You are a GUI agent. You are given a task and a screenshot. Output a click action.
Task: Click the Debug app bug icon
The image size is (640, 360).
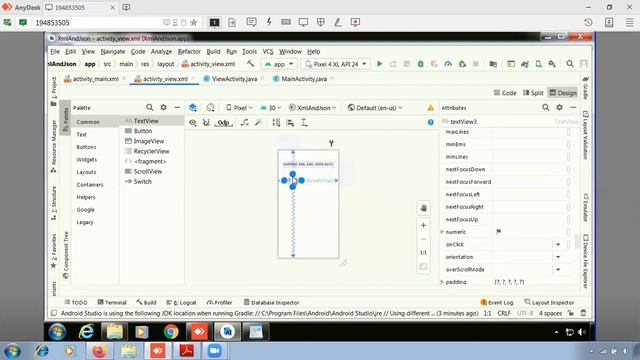(x=420, y=64)
